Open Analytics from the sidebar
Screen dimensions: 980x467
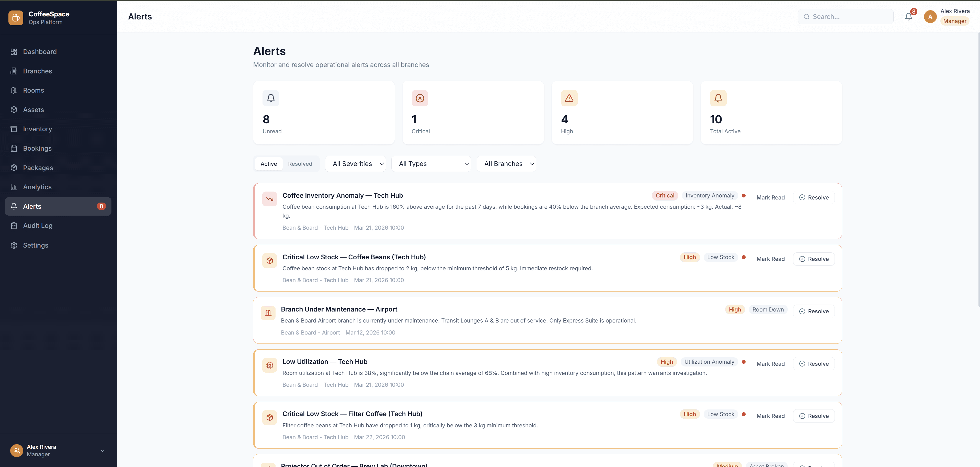click(x=37, y=187)
